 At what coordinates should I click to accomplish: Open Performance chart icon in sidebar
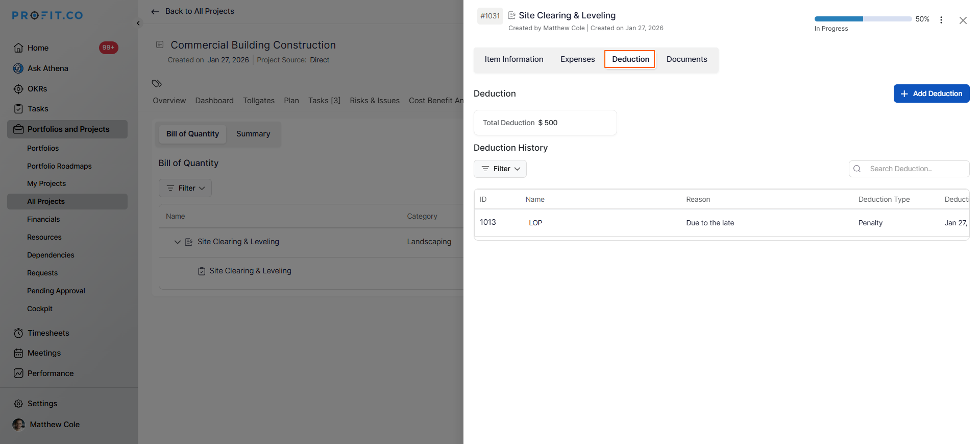coord(18,373)
